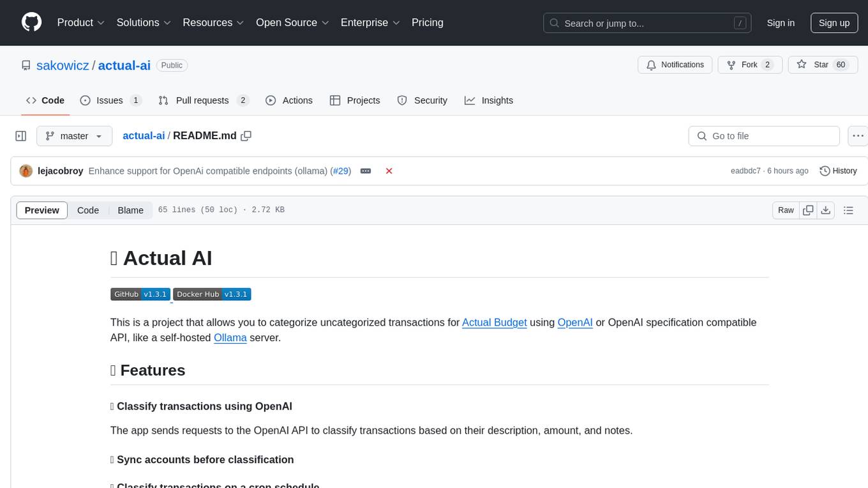This screenshot has height=488, width=868.
Task: Click the Docker Hub v1.3.1 badge
Action: 212,294
